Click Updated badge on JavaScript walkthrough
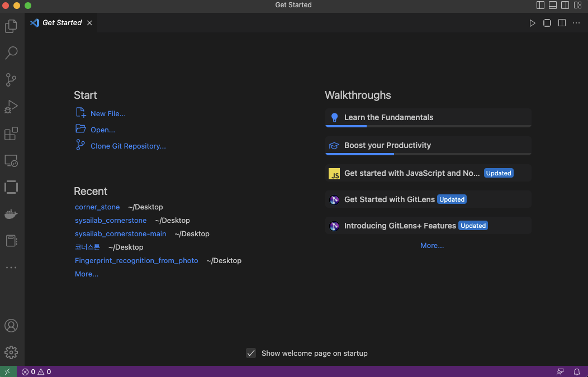 499,173
